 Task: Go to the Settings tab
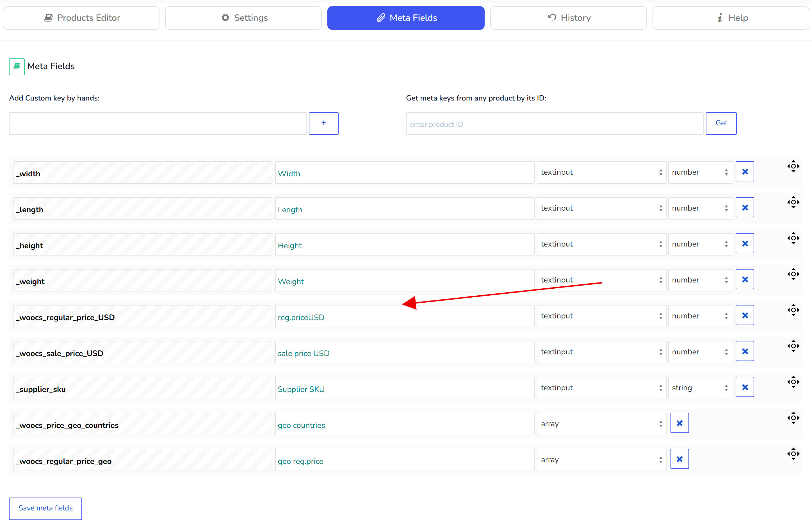pos(243,18)
